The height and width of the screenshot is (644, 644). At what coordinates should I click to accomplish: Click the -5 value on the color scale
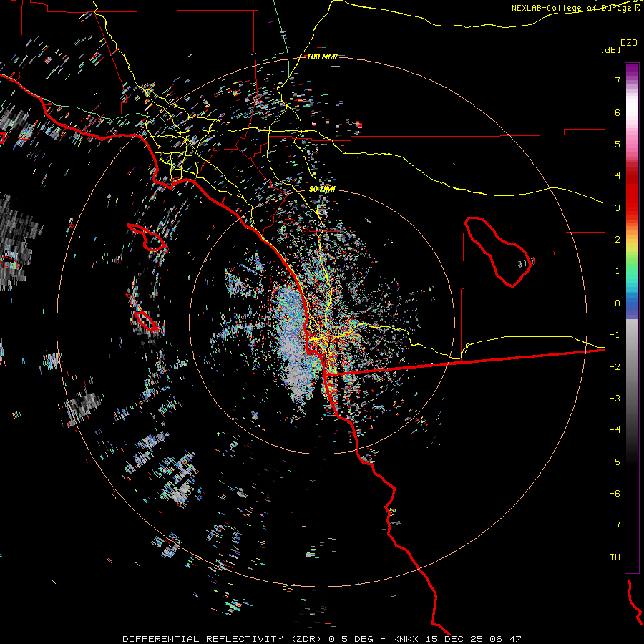615,462
